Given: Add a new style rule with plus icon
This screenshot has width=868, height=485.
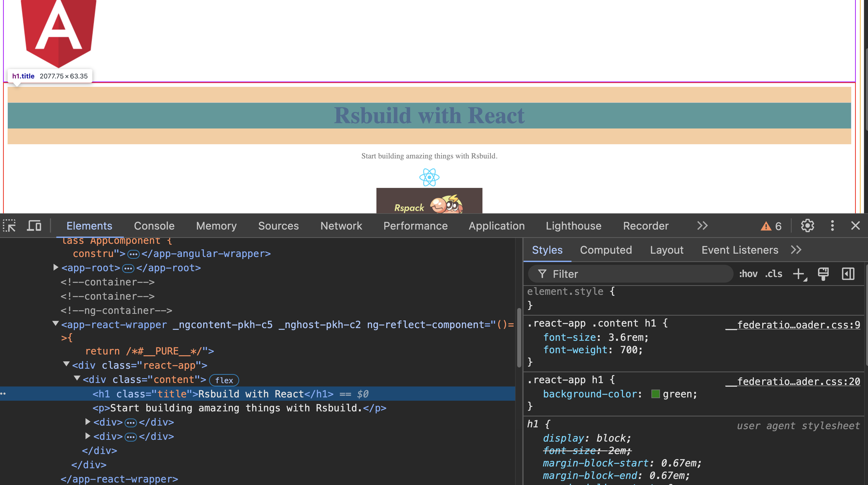Looking at the screenshot, I should pyautogui.click(x=799, y=274).
